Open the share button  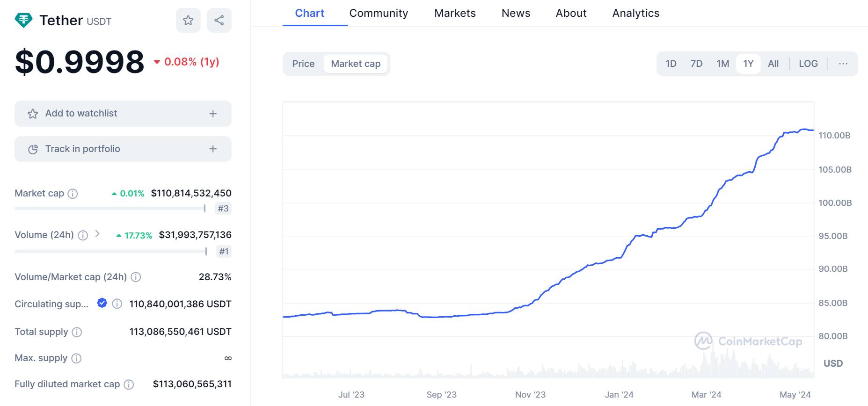pyautogui.click(x=219, y=20)
